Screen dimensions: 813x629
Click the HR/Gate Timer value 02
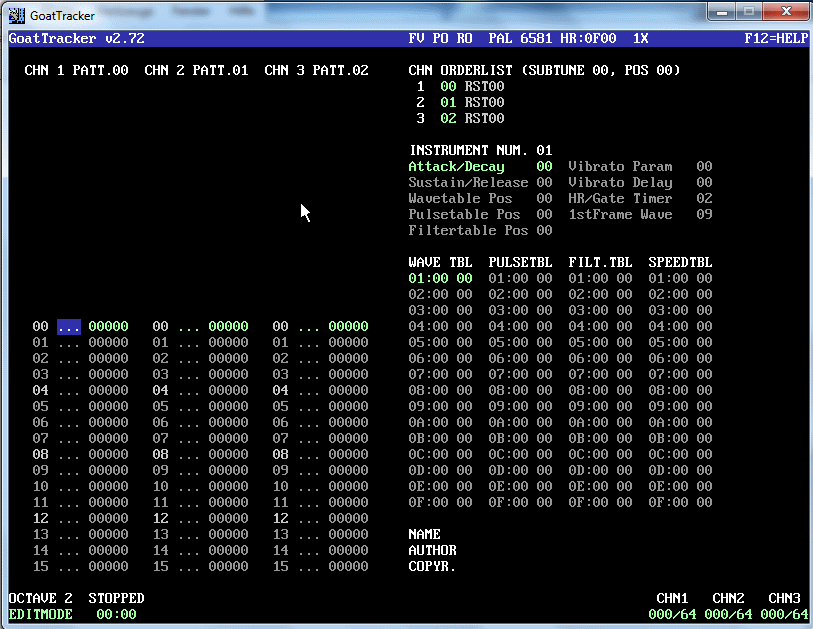point(704,199)
